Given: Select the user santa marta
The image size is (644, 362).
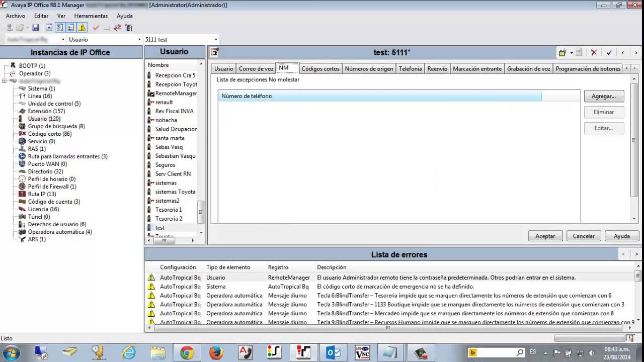Looking at the screenshot, I should pos(170,138).
